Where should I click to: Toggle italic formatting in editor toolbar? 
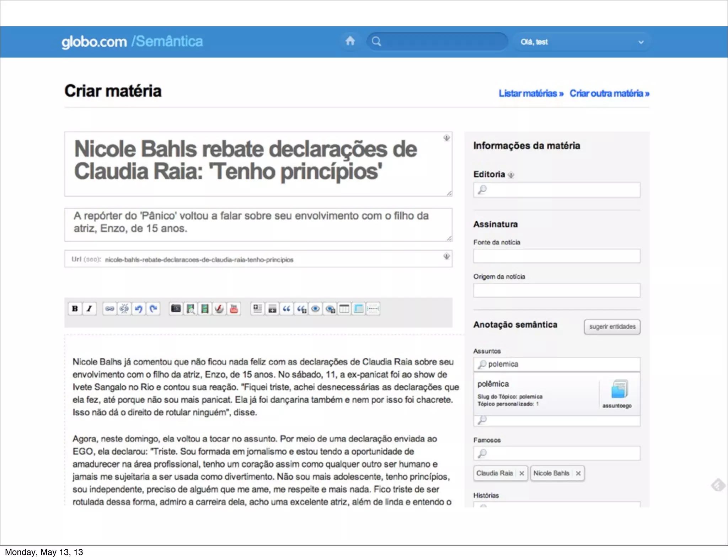tap(89, 309)
